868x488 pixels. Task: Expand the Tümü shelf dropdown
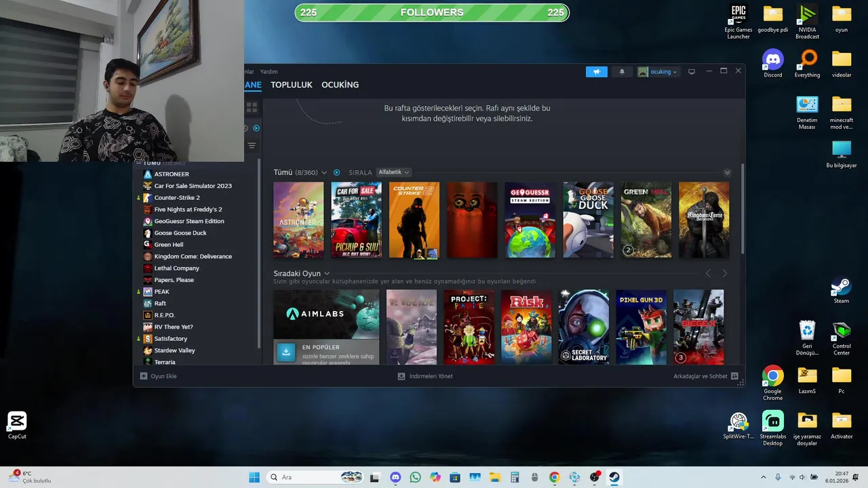click(324, 173)
